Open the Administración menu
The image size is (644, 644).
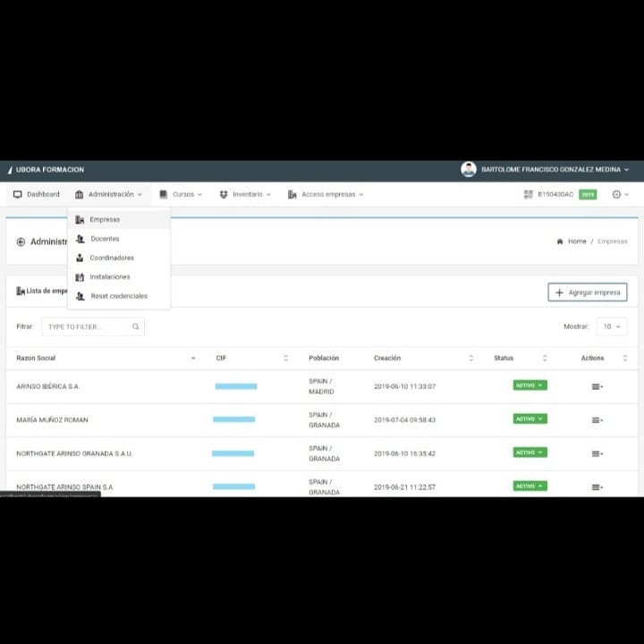(108, 194)
